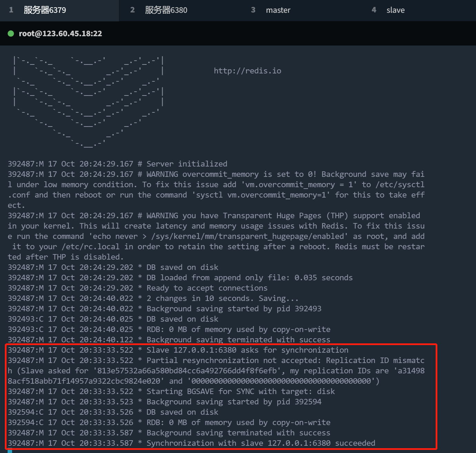The width and height of the screenshot is (476, 453).
Task: Switch to the 服务器6379 tab
Action: [45, 10]
